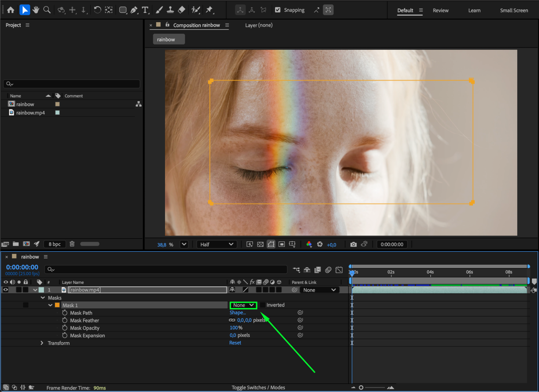Viewport: 539px width, 392px height.
Task: Enable the Inverted checkbox for Mask 1
Action: click(x=262, y=305)
